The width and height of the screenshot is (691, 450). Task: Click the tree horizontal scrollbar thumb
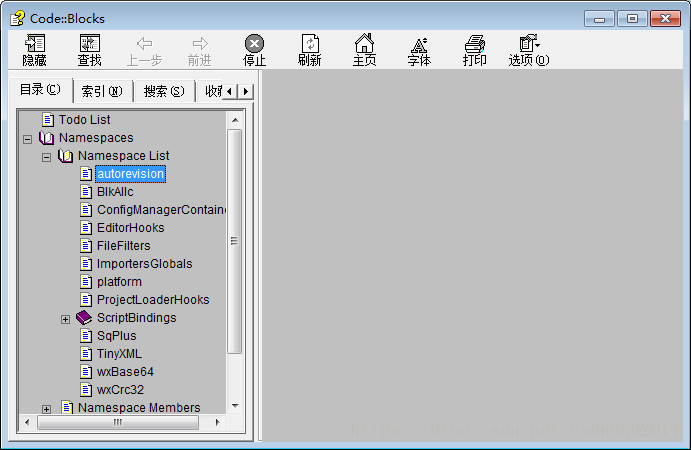[118, 422]
